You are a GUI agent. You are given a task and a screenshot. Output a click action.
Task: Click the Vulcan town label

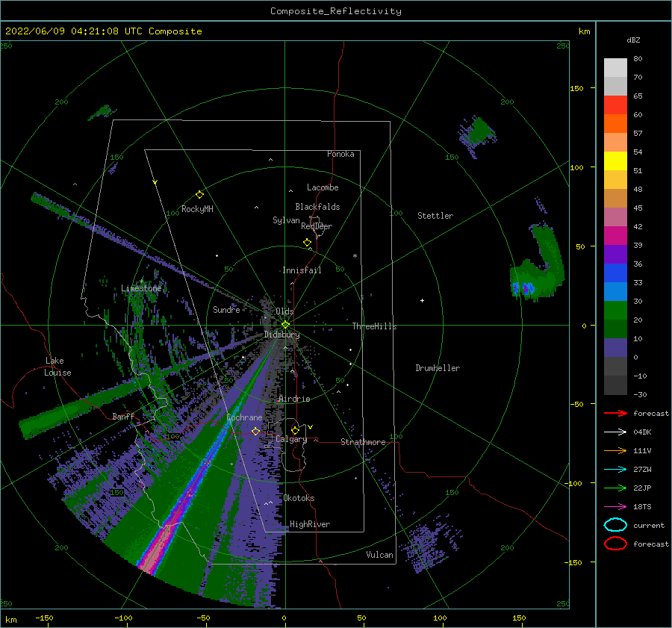(x=379, y=555)
